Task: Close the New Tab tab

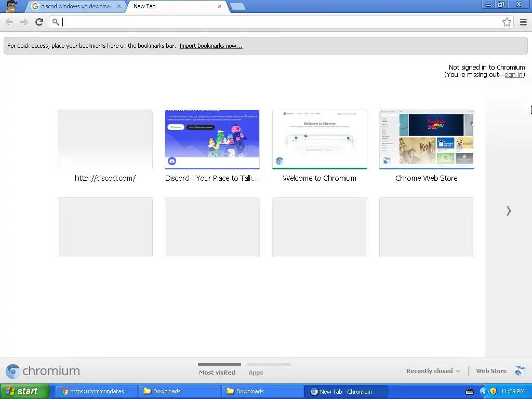Action: 220,6
